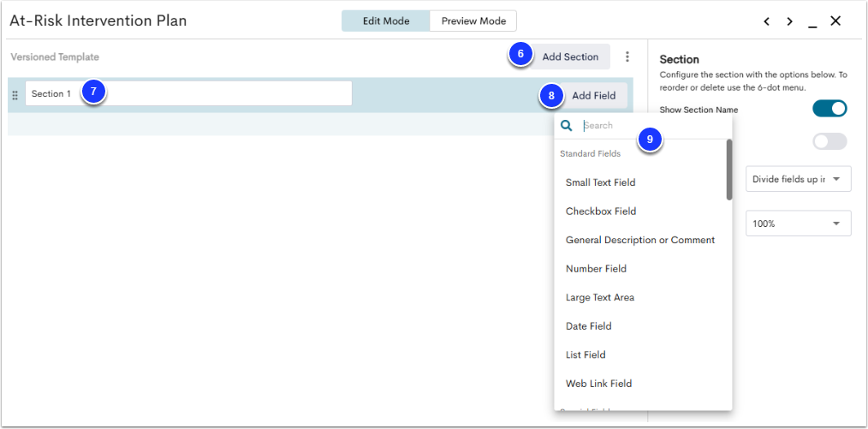This screenshot has width=868, height=429.
Task: Click the magnifier icon in field search
Action: tap(567, 126)
